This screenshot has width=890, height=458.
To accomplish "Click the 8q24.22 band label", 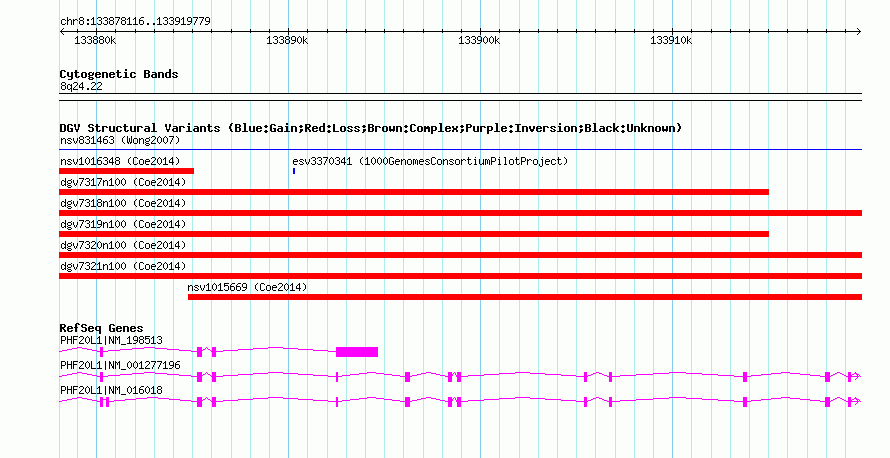I will point(81,86).
